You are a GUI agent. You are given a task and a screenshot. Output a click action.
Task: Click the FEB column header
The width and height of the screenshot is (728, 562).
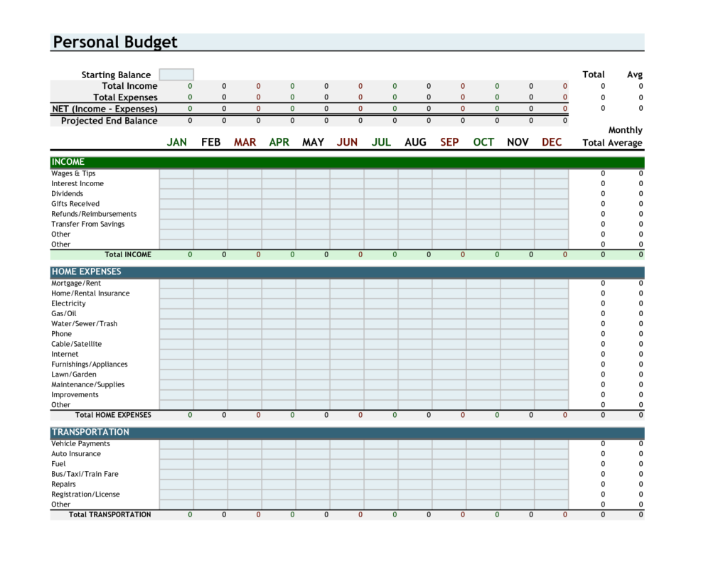pyautogui.click(x=210, y=141)
